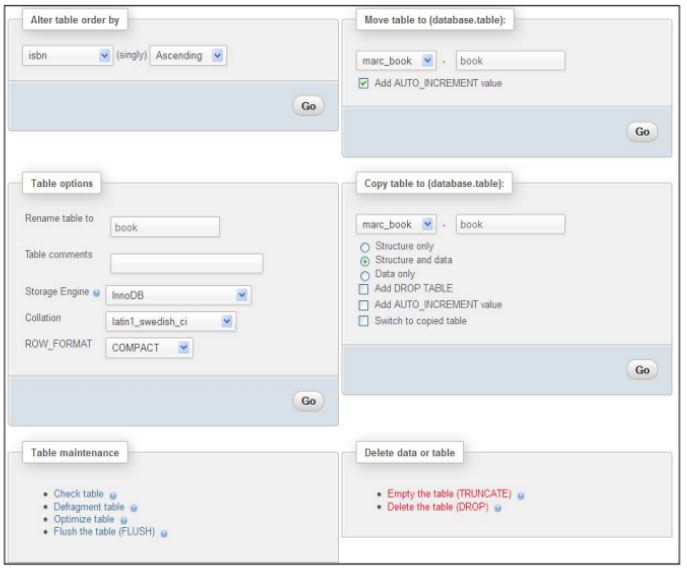Click help icon beside Flush the table
This screenshot has width=687, height=571.
(x=163, y=533)
